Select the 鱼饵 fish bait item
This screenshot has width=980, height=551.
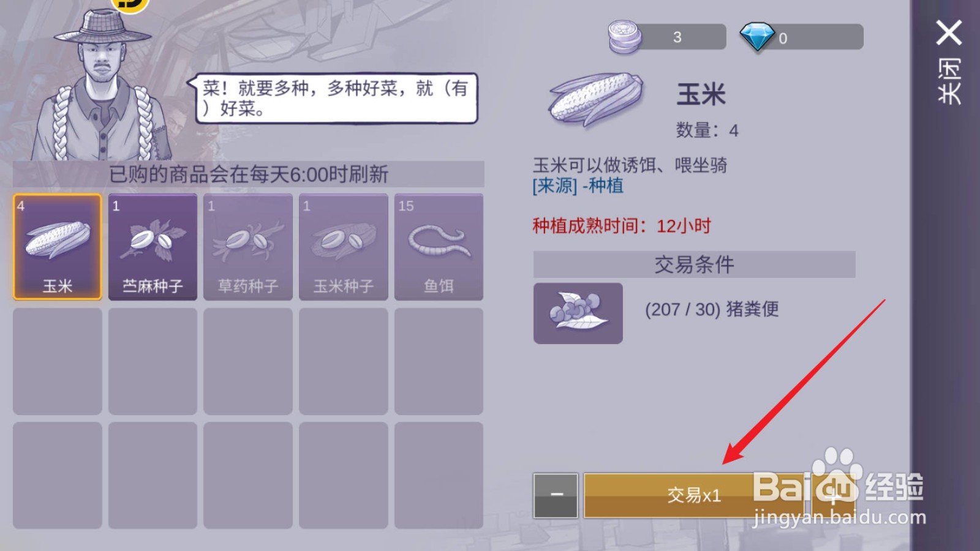point(439,247)
